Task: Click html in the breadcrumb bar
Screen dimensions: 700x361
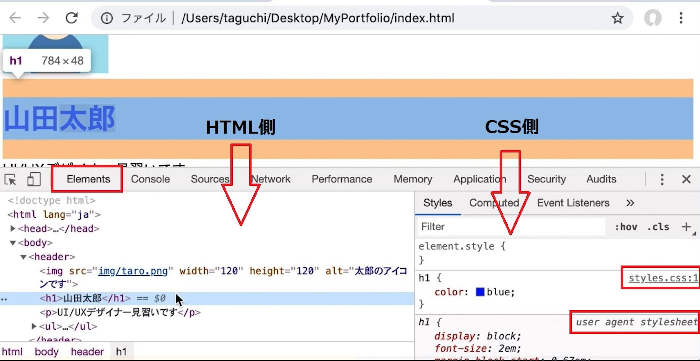Action: [x=12, y=352]
